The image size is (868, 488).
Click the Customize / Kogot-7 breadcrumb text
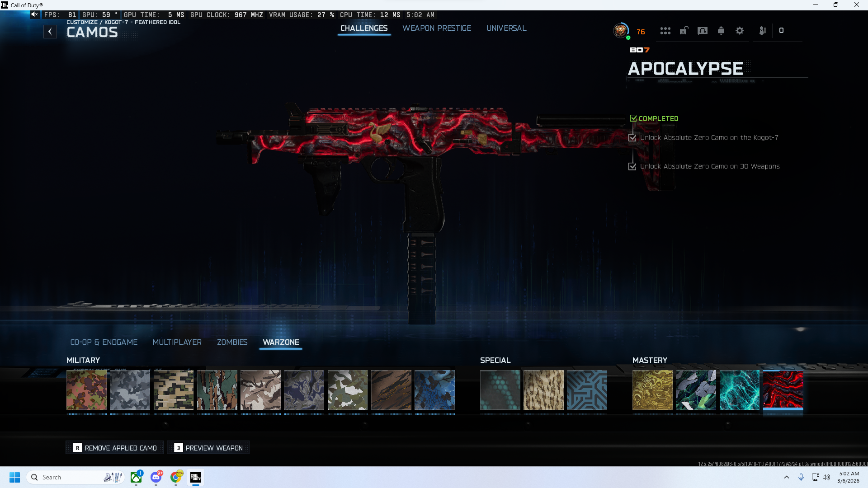click(123, 22)
